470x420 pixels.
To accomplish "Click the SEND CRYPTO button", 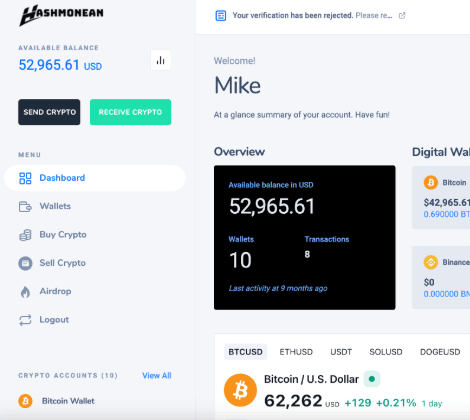I will 49,112.
